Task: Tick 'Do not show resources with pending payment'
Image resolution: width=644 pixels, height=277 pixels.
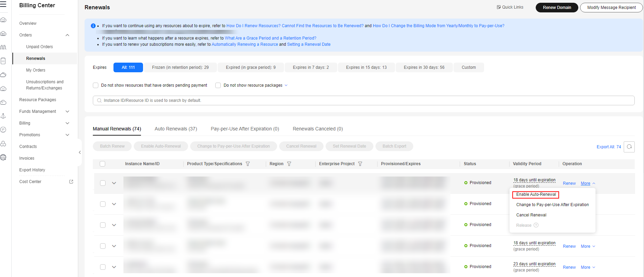Action: pyautogui.click(x=96, y=85)
